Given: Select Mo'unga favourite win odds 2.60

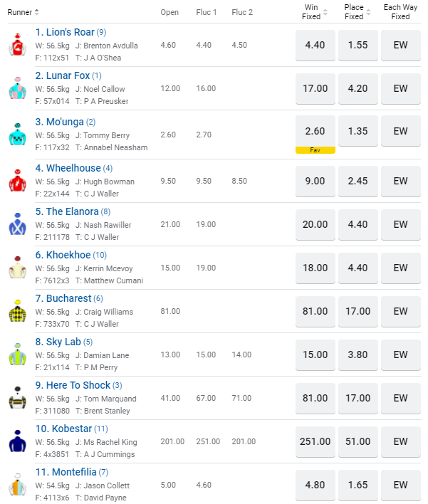Looking at the screenshot, I should (315, 131).
